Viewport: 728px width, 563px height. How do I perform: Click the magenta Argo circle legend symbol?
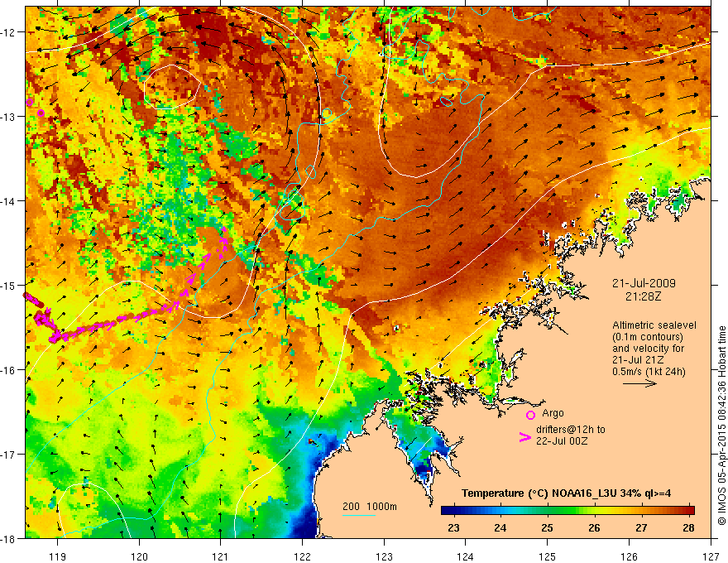[530, 415]
